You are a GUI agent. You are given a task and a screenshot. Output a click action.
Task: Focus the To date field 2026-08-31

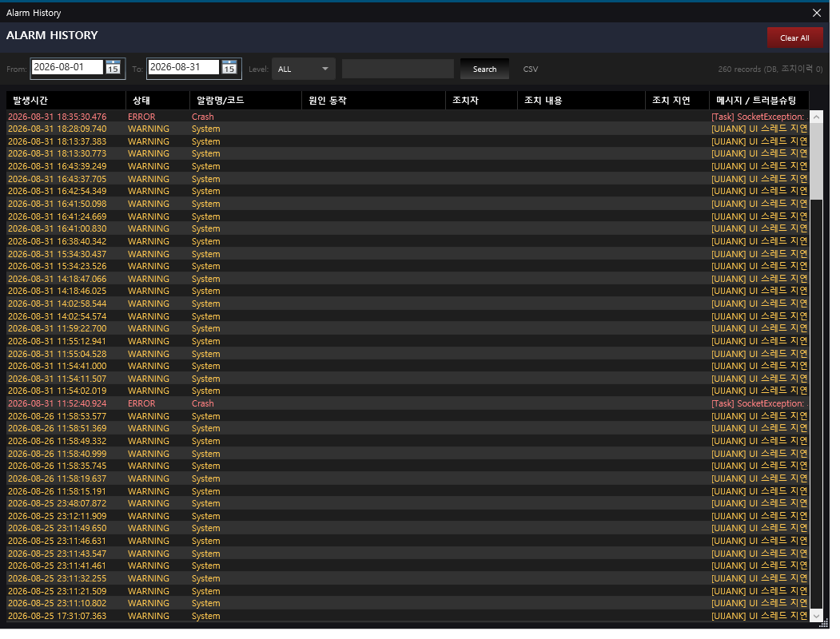click(x=183, y=67)
